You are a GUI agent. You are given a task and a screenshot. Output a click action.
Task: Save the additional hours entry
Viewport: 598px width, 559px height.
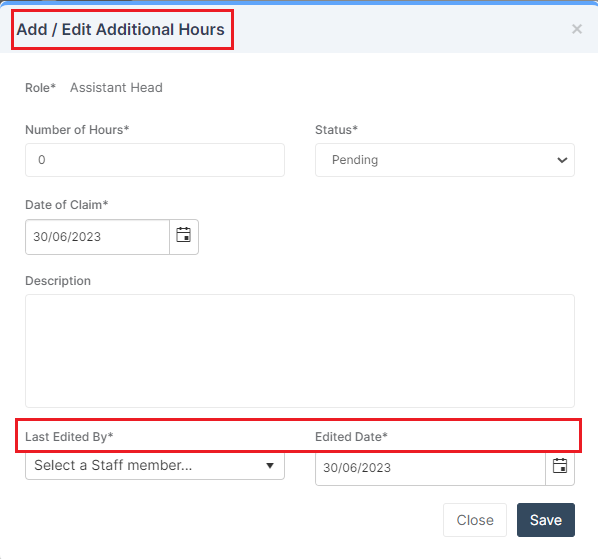coord(546,520)
